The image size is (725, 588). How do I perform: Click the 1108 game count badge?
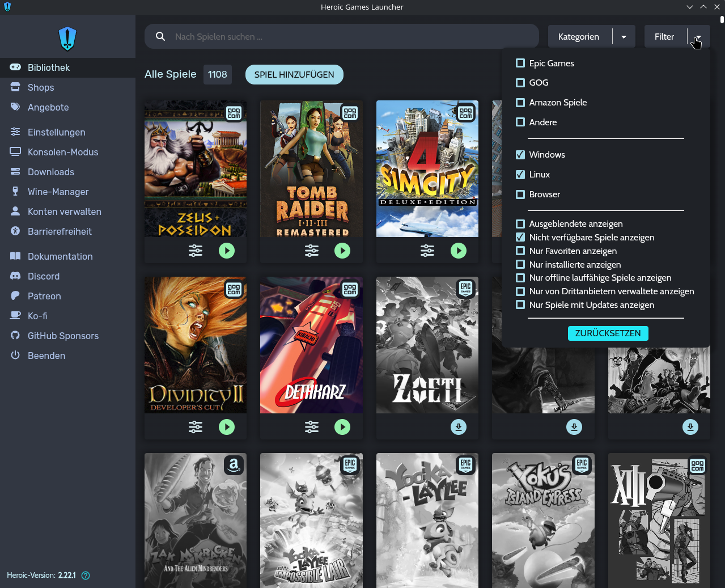pyautogui.click(x=217, y=75)
